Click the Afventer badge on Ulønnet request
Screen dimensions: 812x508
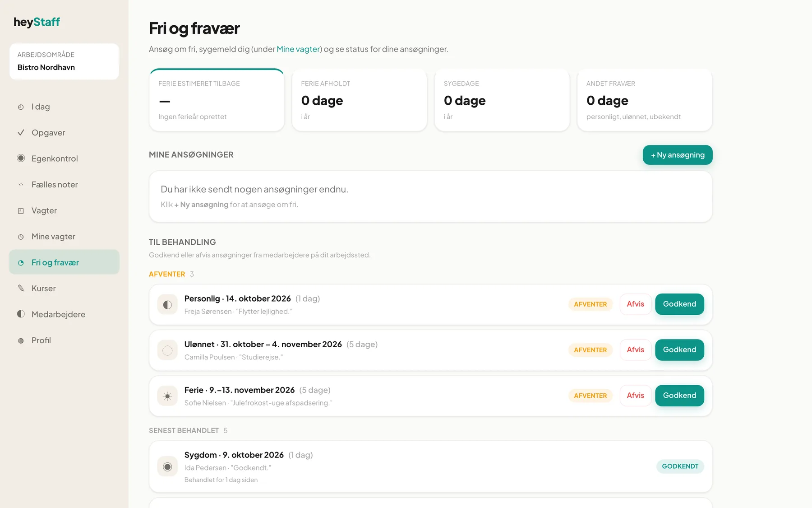point(591,350)
